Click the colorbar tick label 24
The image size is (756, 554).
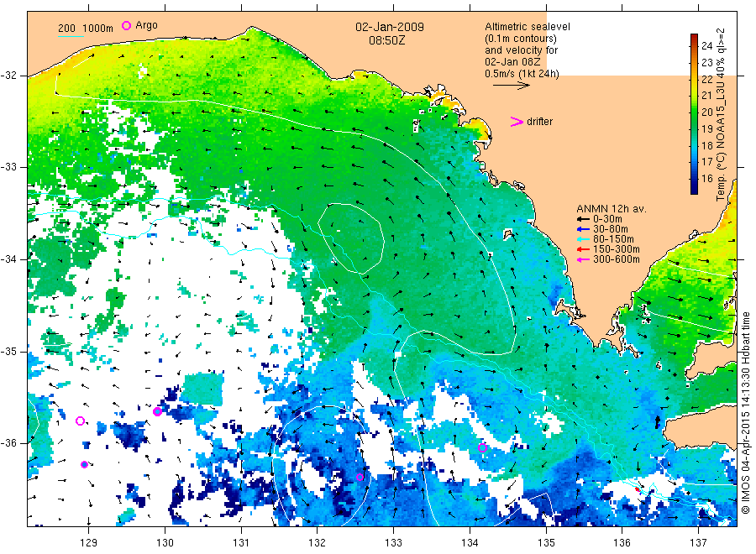(706, 46)
